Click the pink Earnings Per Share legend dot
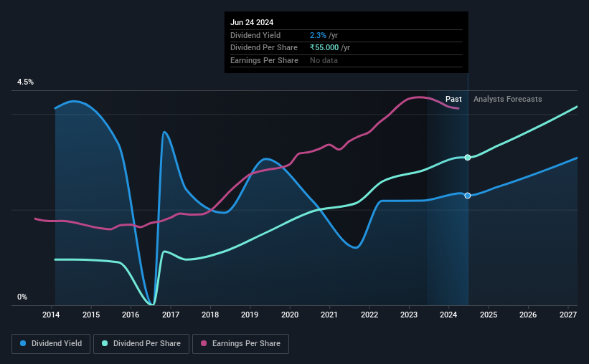The width and height of the screenshot is (589, 364). 204,343
